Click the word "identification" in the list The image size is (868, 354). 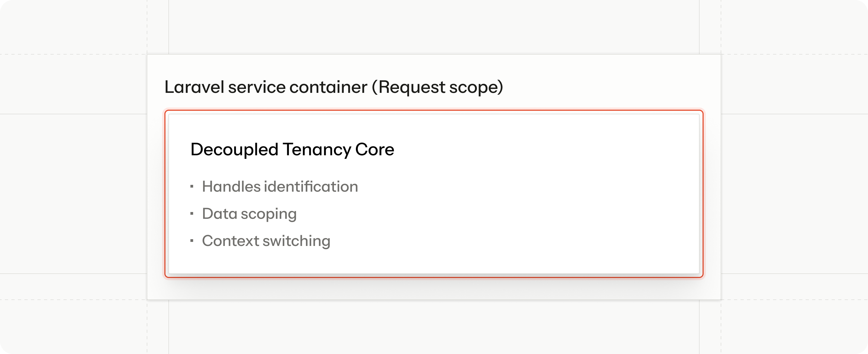[x=311, y=187]
